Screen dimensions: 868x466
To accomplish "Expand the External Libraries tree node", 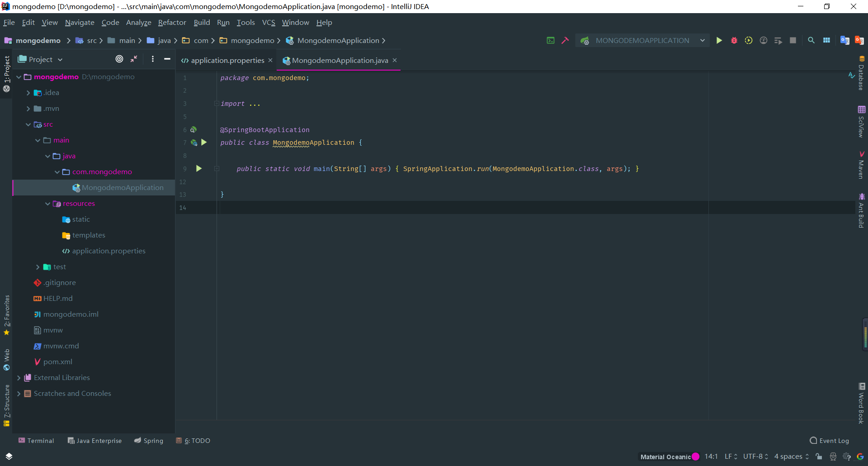I will click(x=19, y=378).
